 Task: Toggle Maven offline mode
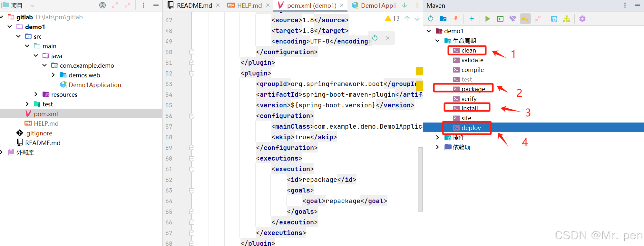512,19
